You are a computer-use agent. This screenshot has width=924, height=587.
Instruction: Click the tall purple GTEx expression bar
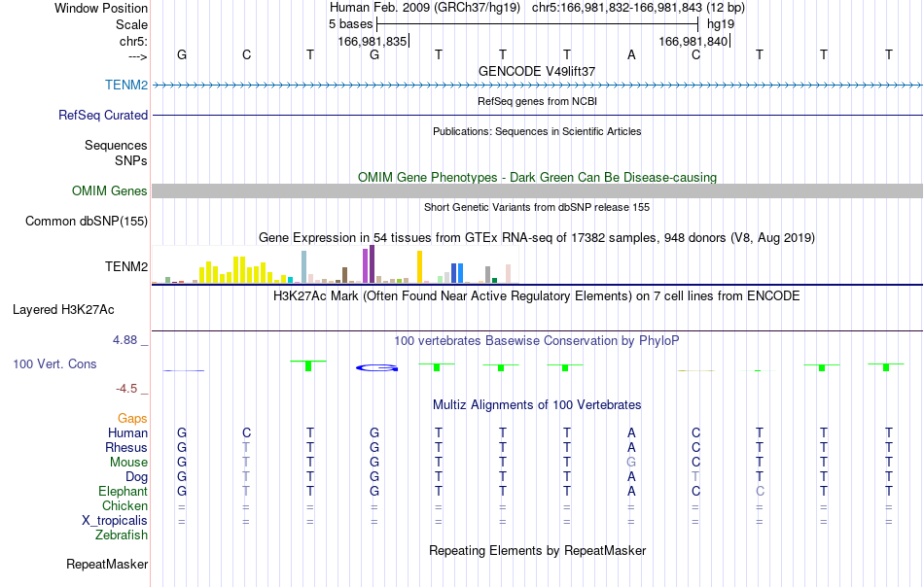[x=372, y=263]
